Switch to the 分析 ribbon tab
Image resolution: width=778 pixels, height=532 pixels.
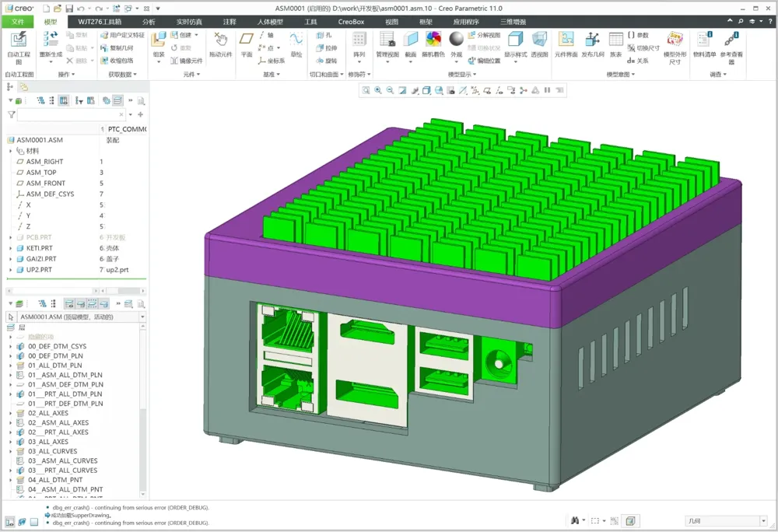tap(149, 22)
